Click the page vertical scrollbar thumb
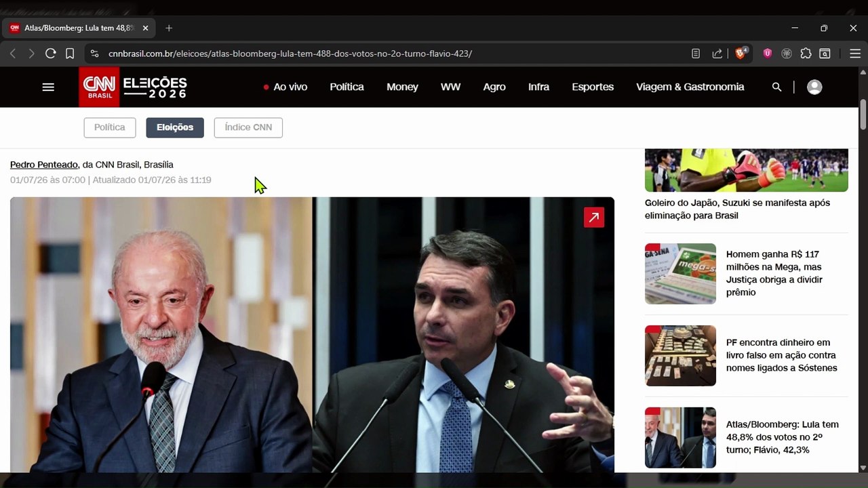Image resolution: width=868 pixels, height=488 pixels. pos(863,114)
